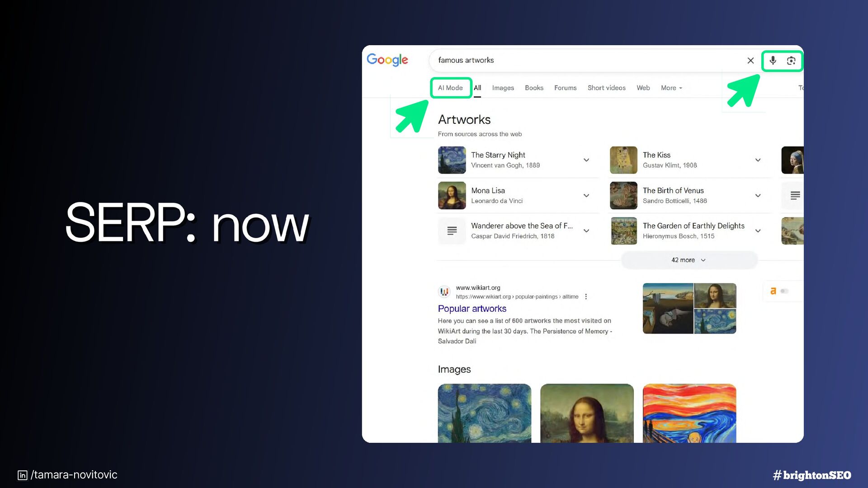Click the voice search microphone icon
The image size is (868, 488).
pos(773,61)
